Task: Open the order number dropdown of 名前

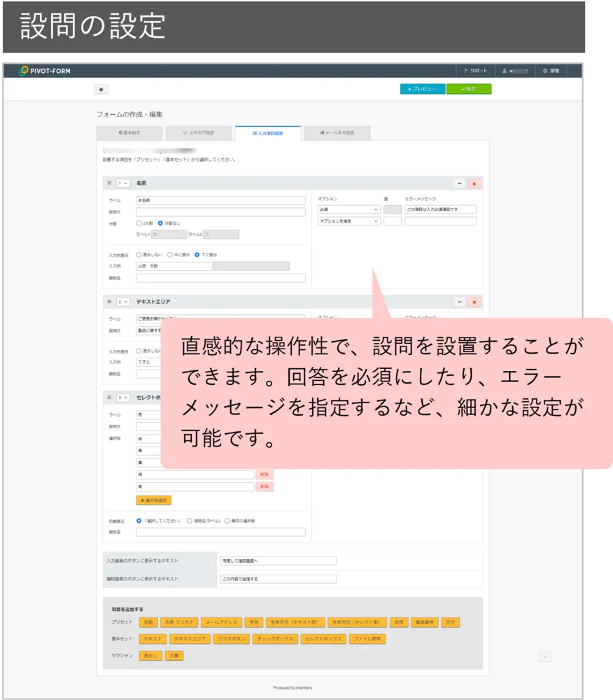Action: click(122, 183)
